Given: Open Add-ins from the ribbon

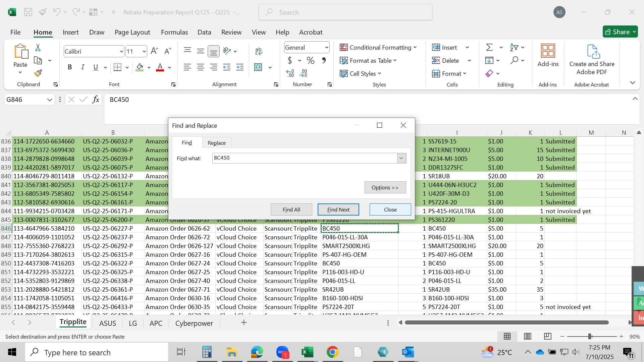Looking at the screenshot, I should click(x=548, y=55).
